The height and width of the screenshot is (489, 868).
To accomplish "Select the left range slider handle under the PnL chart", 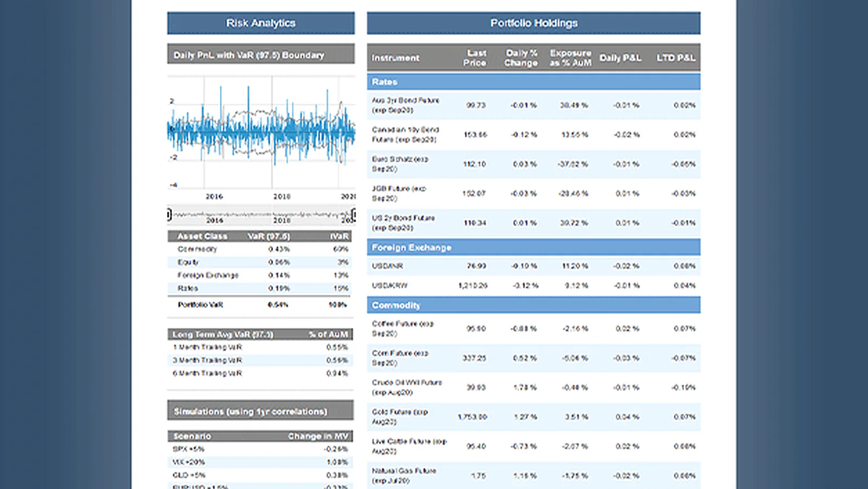I will tap(169, 215).
